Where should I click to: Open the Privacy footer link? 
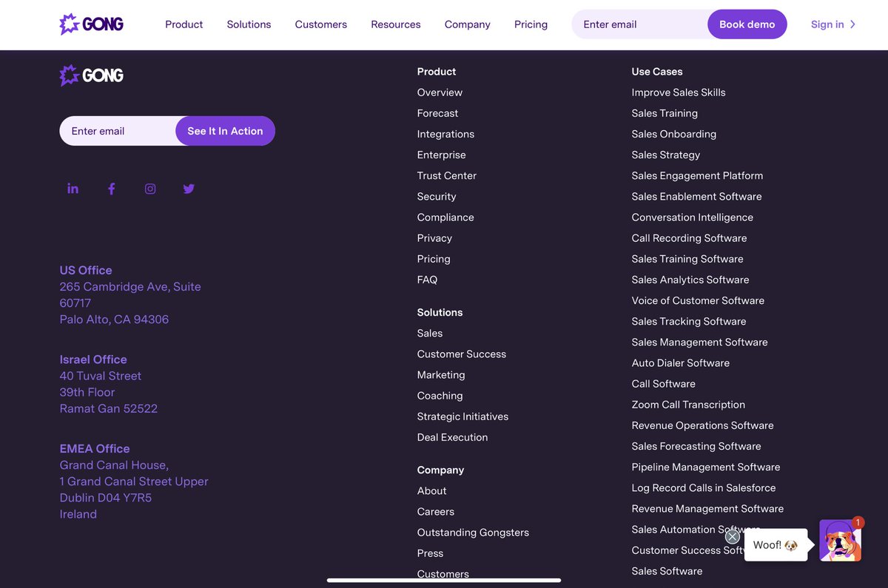434,238
